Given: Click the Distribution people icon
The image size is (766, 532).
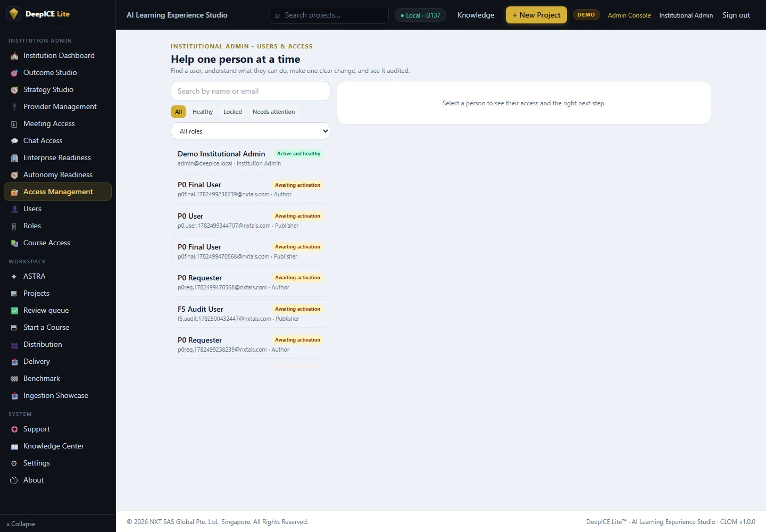Looking at the screenshot, I should coord(14,345).
